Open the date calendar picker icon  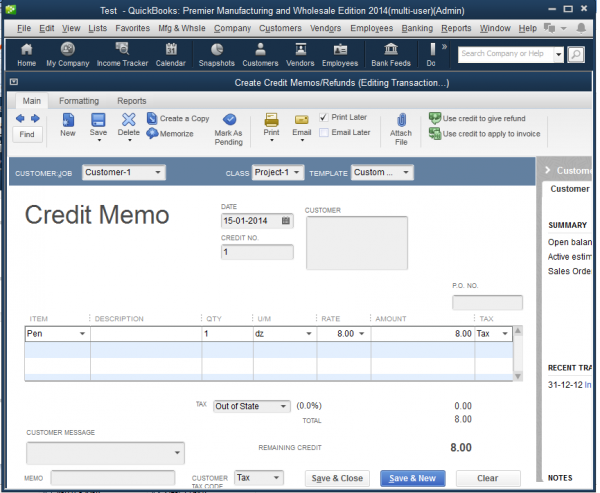[x=286, y=220]
